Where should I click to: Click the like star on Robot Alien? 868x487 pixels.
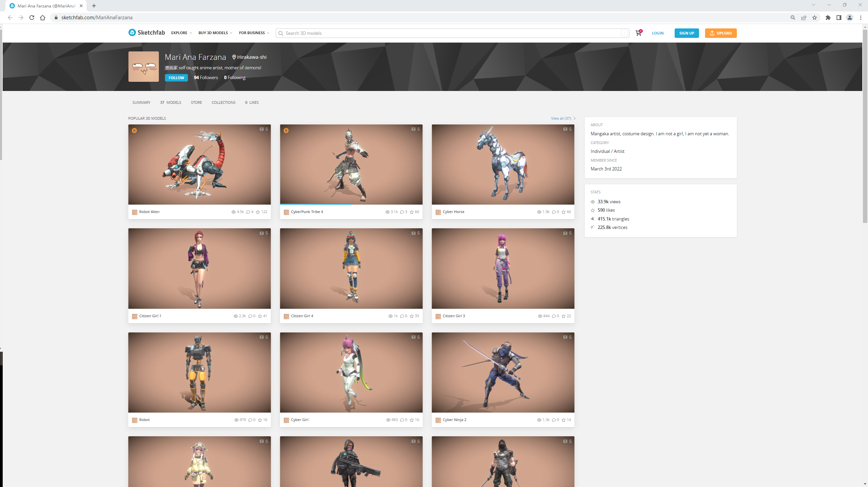[258, 212]
